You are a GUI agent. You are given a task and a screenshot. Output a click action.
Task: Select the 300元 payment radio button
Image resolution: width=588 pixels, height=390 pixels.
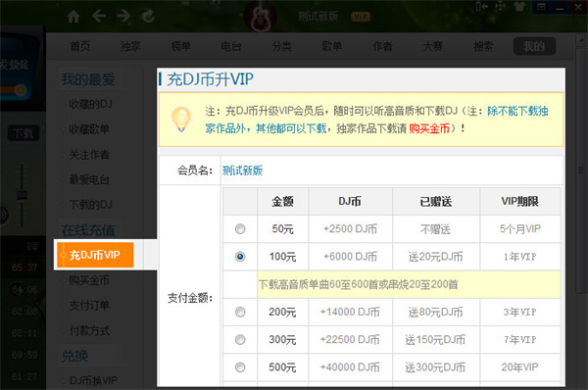tap(240, 340)
